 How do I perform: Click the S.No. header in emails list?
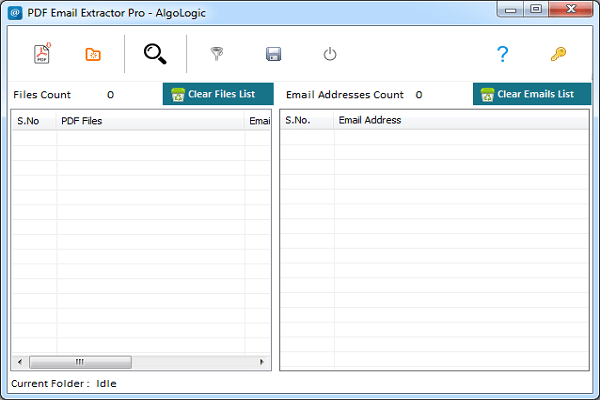point(307,120)
